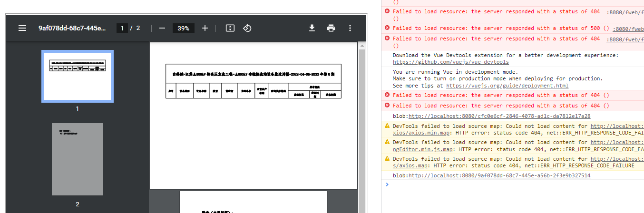
Task: Rotate the document counterclockwise
Action: pos(247,28)
